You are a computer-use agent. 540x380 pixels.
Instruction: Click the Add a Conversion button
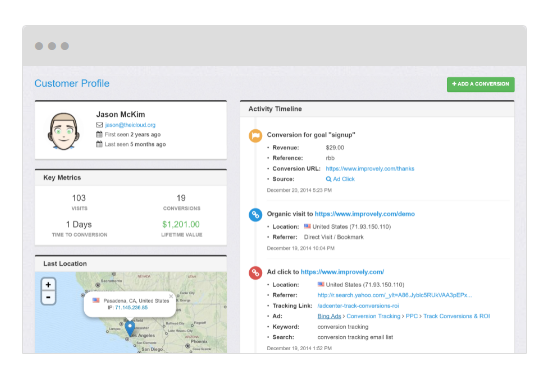(x=480, y=84)
